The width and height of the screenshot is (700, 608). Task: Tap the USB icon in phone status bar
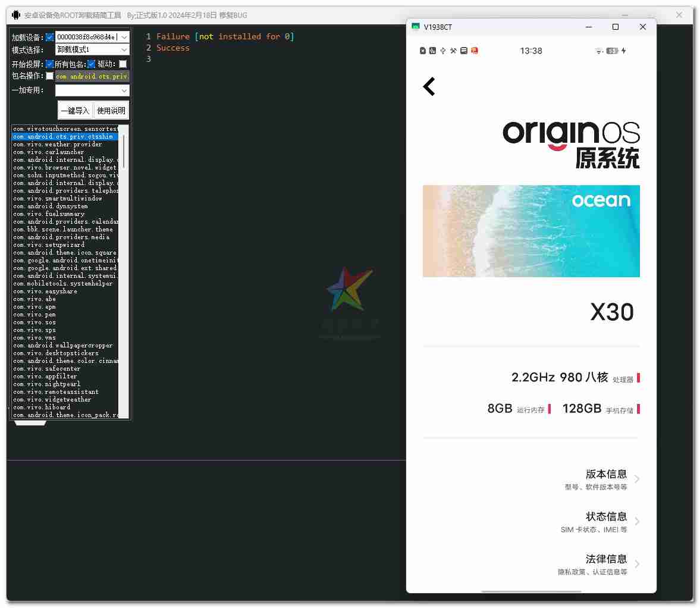[x=443, y=51]
